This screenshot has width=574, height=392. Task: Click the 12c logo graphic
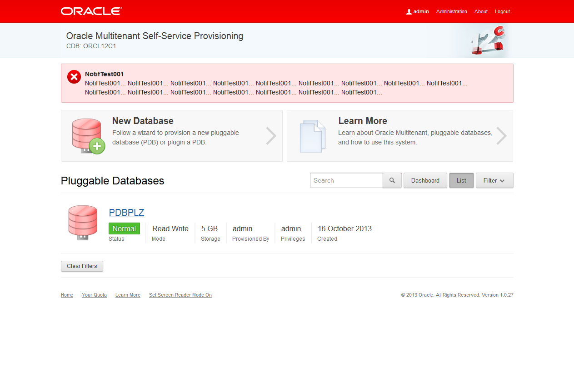tap(488, 40)
